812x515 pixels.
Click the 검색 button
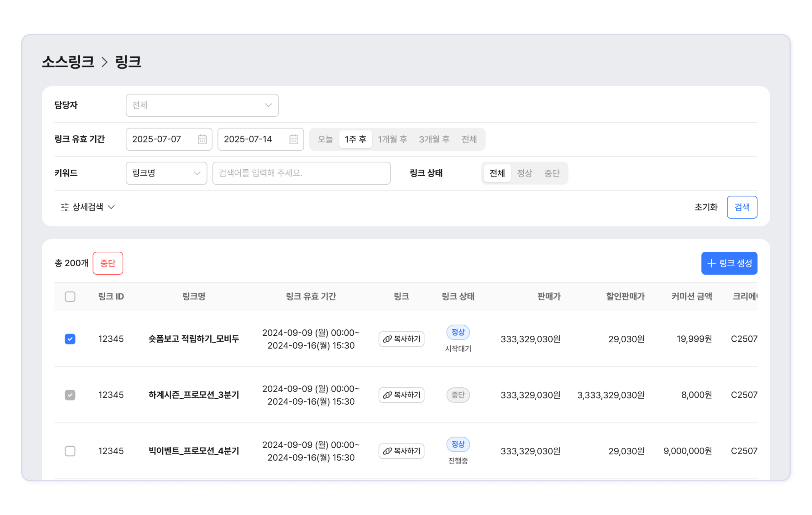pyautogui.click(x=742, y=207)
